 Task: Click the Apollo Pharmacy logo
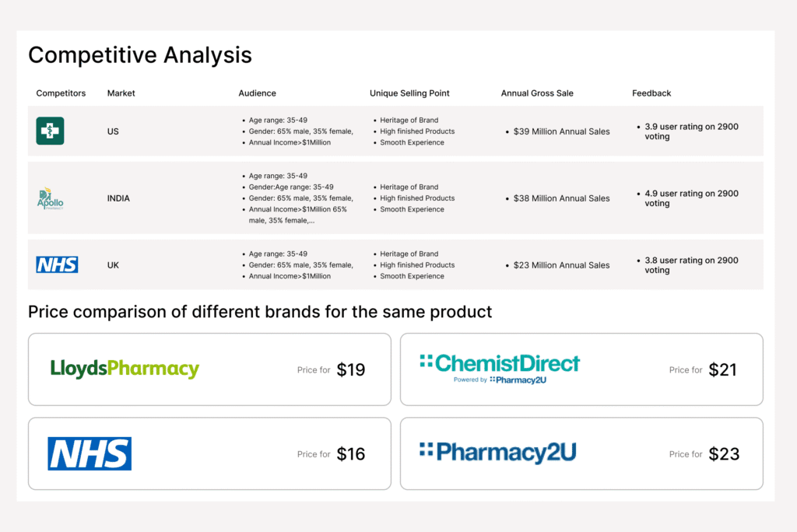51,198
